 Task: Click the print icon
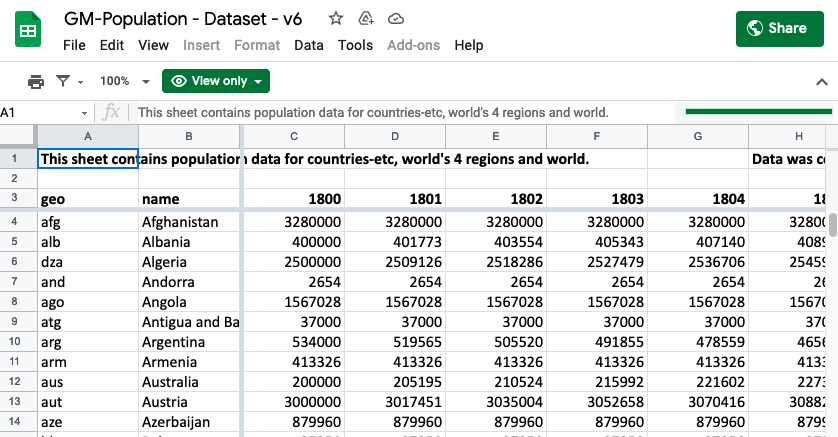[36, 81]
